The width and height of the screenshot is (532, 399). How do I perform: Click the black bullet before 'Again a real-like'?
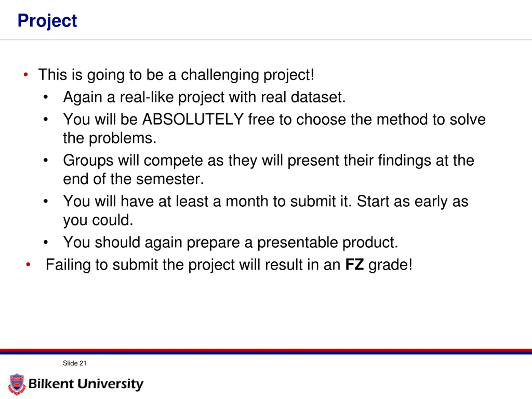(x=46, y=97)
